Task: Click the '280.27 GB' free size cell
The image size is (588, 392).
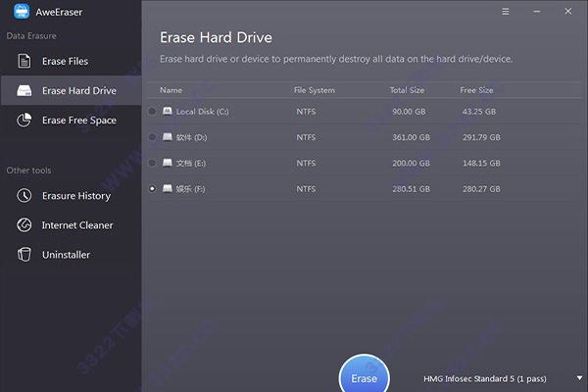Action: click(x=481, y=189)
